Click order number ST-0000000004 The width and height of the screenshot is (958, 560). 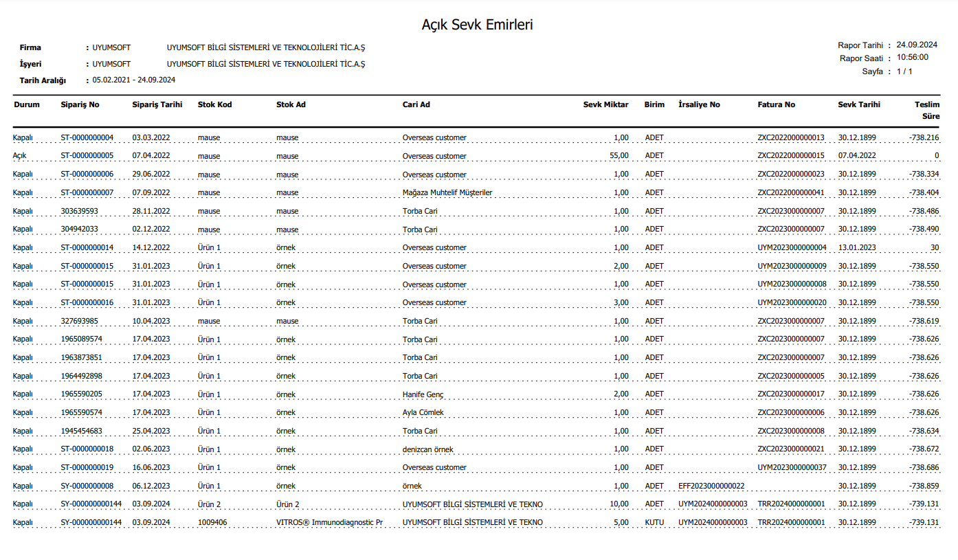(x=87, y=137)
